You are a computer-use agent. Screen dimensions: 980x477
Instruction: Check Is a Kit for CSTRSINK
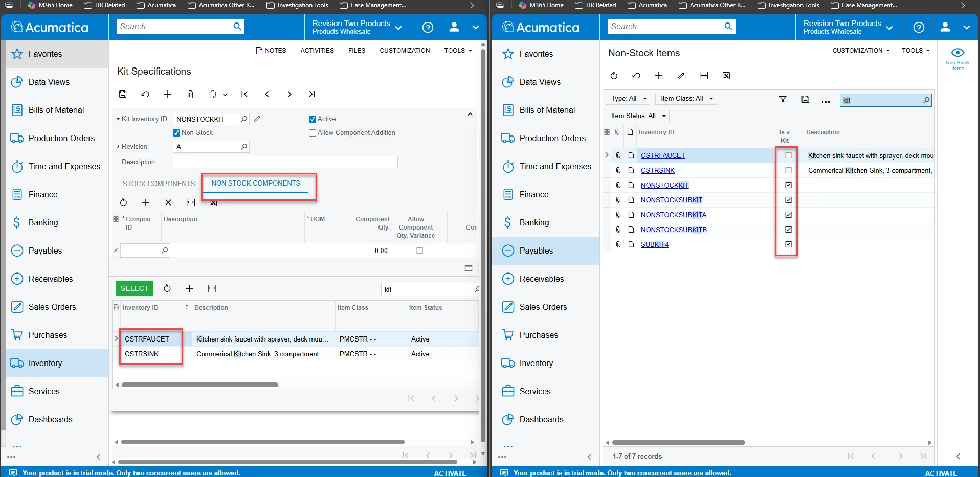pyautogui.click(x=788, y=170)
